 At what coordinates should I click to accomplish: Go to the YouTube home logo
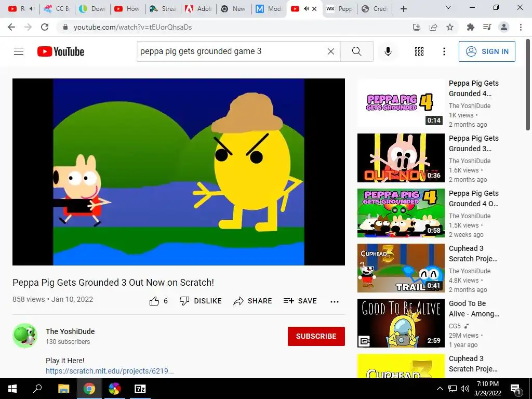(61, 51)
